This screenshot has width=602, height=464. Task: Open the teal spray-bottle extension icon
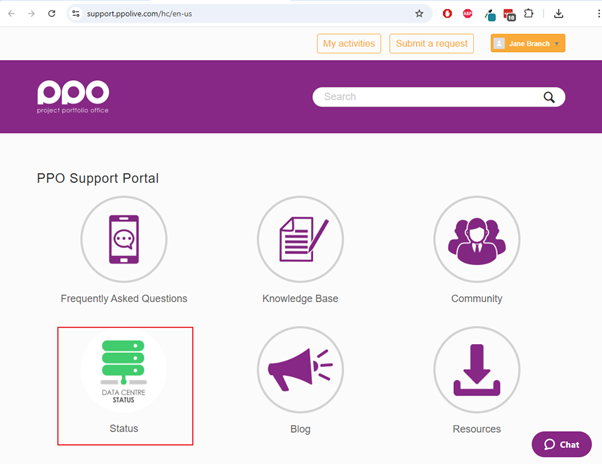[x=490, y=15]
